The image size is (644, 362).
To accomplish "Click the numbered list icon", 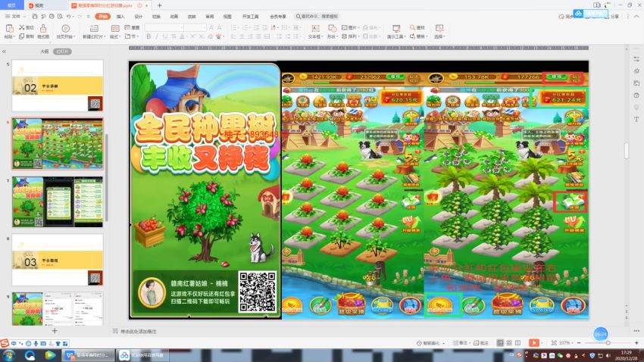I will pyautogui.click(x=245, y=27).
